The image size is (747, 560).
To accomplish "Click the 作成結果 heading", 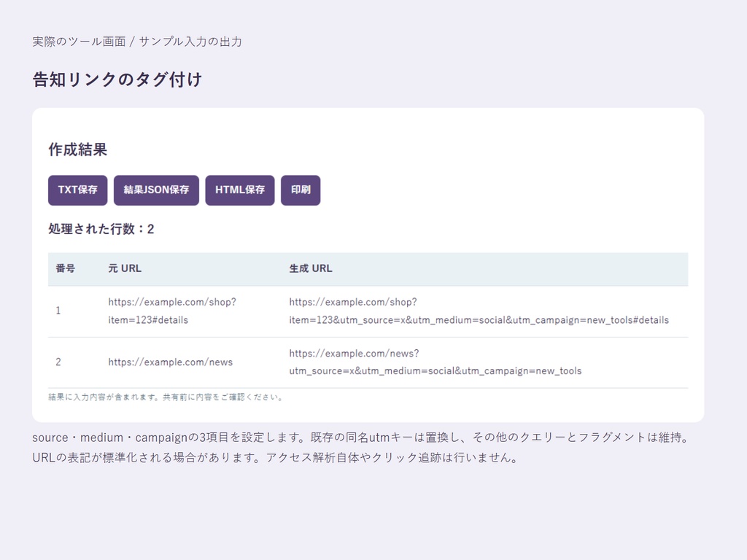I will click(77, 149).
